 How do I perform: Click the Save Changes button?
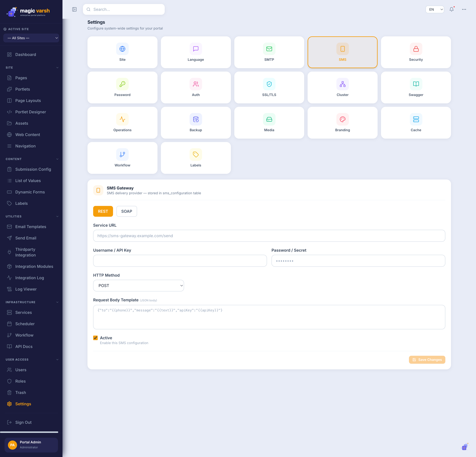[427, 360]
